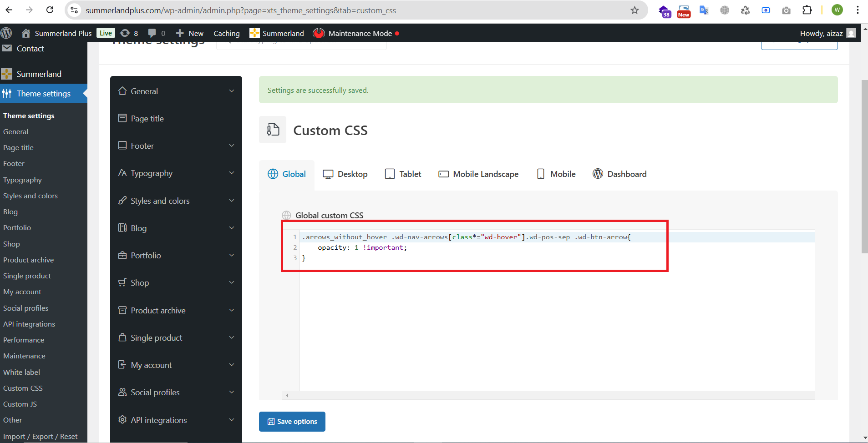
Task: Click into the Global custom CSS editor
Action: point(557,311)
